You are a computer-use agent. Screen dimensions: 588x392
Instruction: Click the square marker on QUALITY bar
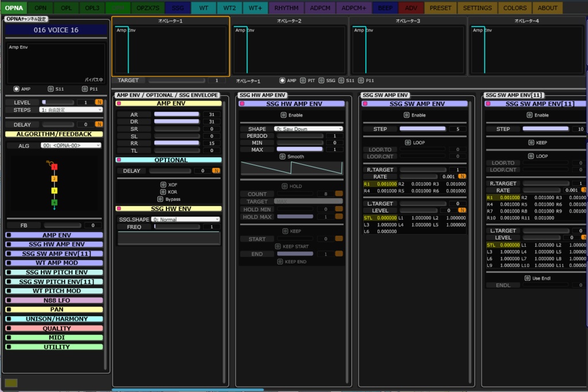(9, 328)
